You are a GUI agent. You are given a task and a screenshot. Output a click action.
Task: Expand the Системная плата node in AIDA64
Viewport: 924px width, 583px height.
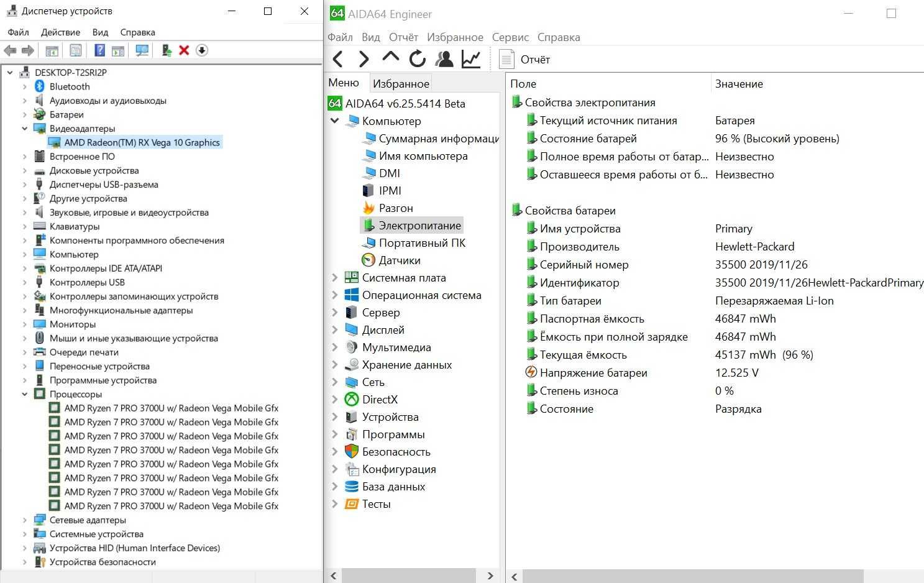pyautogui.click(x=335, y=278)
